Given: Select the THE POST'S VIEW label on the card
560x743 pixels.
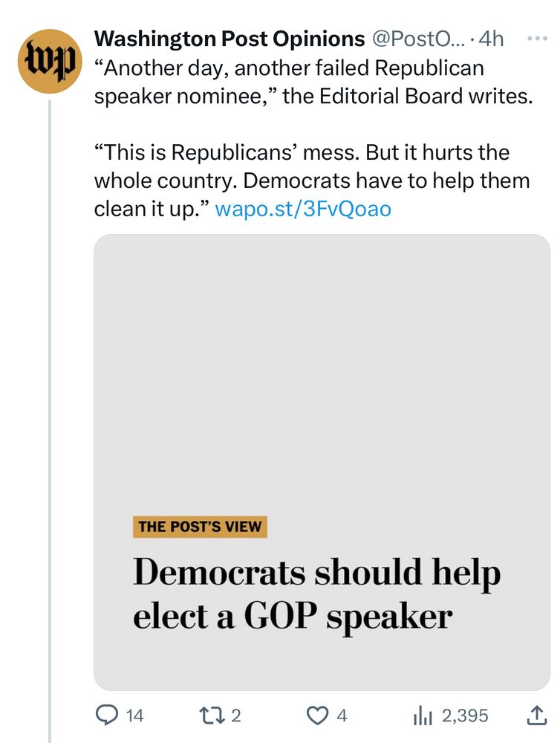Looking at the screenshot, I should [x=199, y=528].
